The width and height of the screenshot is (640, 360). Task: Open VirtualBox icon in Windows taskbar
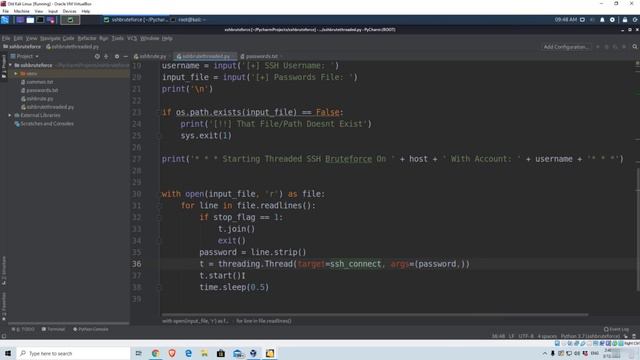pyautogui.click(x=253, y=353)
